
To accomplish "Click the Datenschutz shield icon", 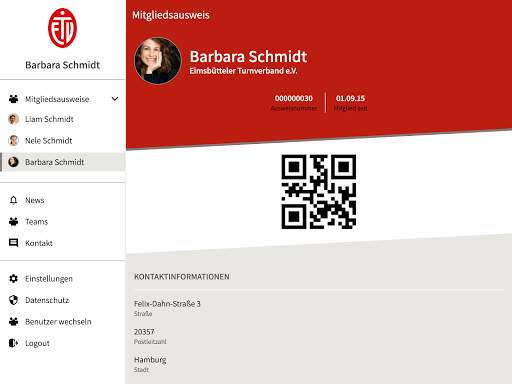I will pyautogui.click(x=13, y=300).
